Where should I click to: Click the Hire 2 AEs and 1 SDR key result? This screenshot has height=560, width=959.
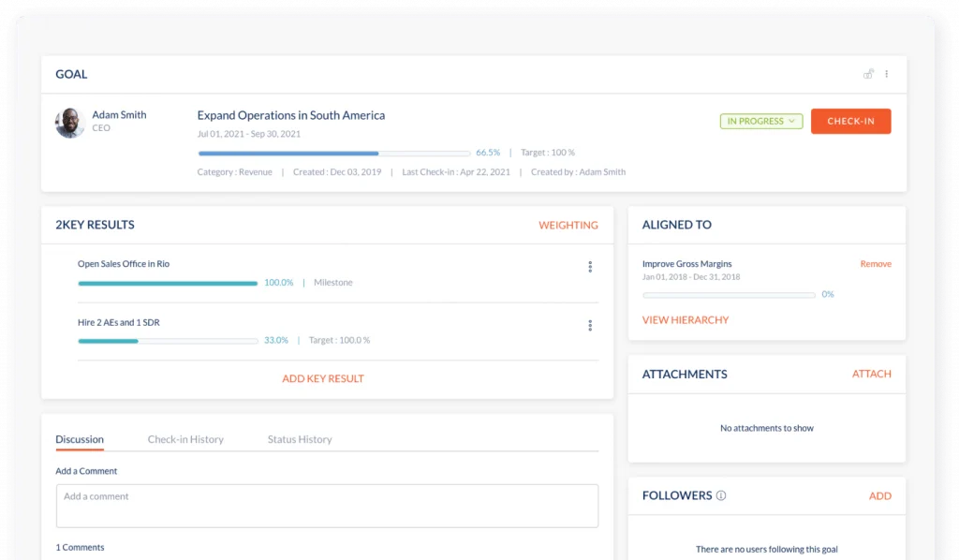[119, 322]
